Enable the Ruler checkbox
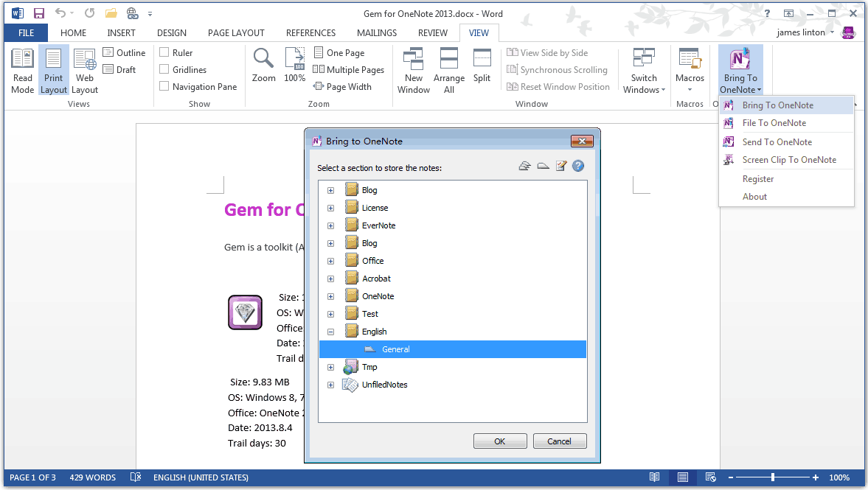This screenshot has height=490, width=868. point(164,52)
